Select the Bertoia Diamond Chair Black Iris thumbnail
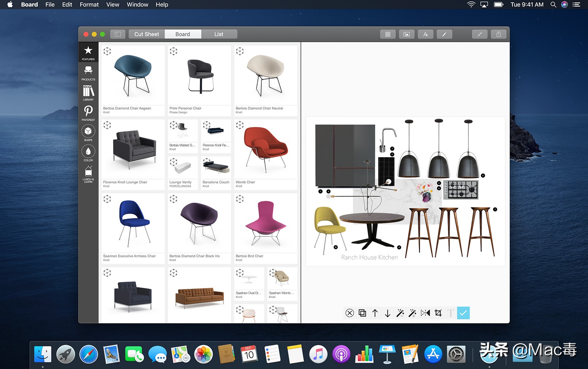This screenshot has width=588, height=369. (199, 223)
